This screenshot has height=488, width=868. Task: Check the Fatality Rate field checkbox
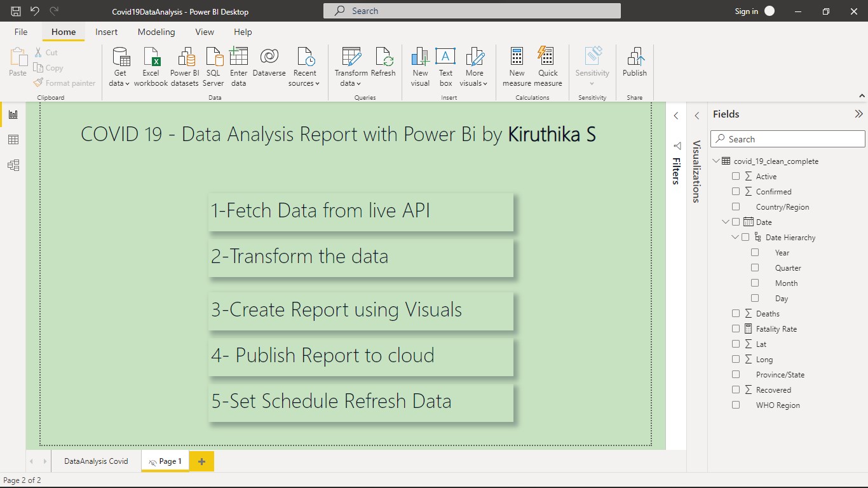[736, 329]
